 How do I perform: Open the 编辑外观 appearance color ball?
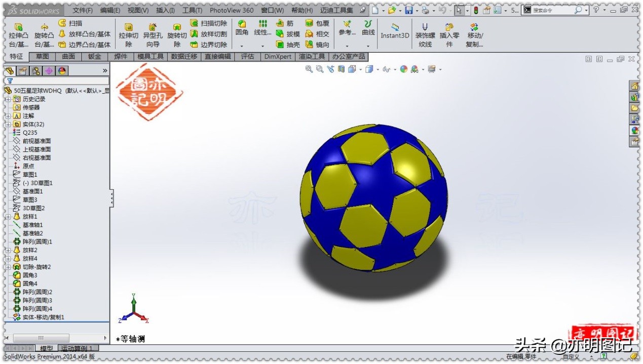tap(403, 69)
